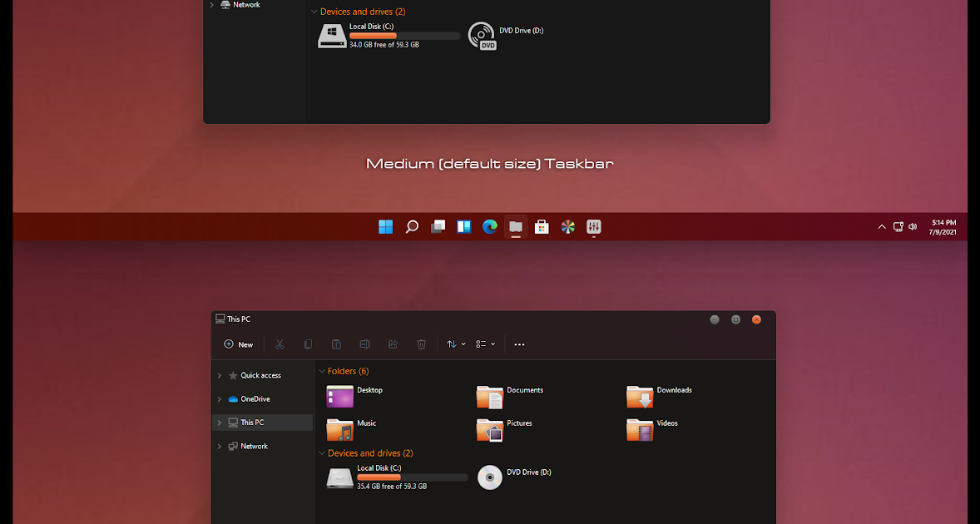980x524 pixels.
Task: Open the DVD Drive (D:) icon
Action: [x=490, y=477]
